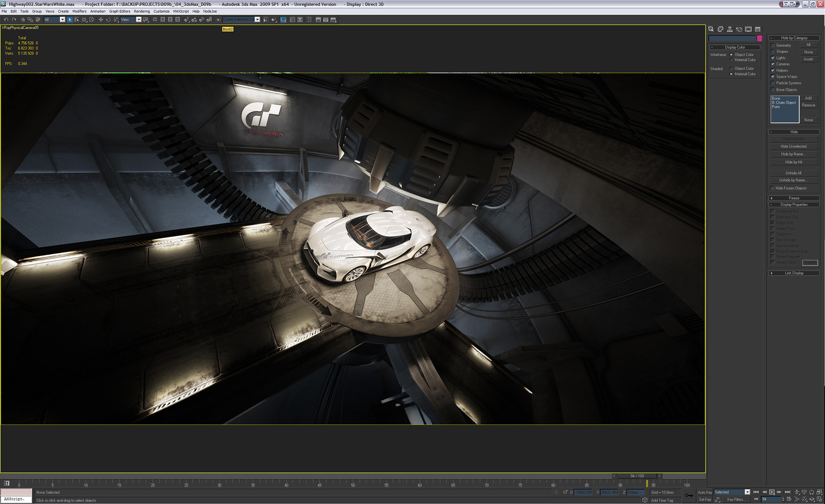Click the Hide Unselected button
The image size is (825, 504).
793,146
